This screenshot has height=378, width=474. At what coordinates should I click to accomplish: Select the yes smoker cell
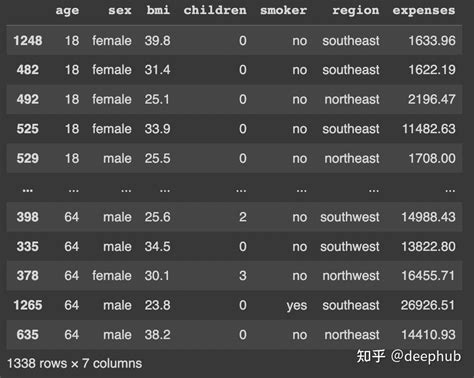pyautogui.click(x=297, y=306)
